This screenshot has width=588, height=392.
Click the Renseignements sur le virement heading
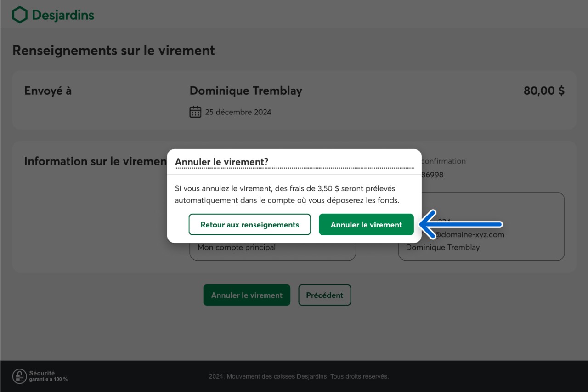coord(113,50)
